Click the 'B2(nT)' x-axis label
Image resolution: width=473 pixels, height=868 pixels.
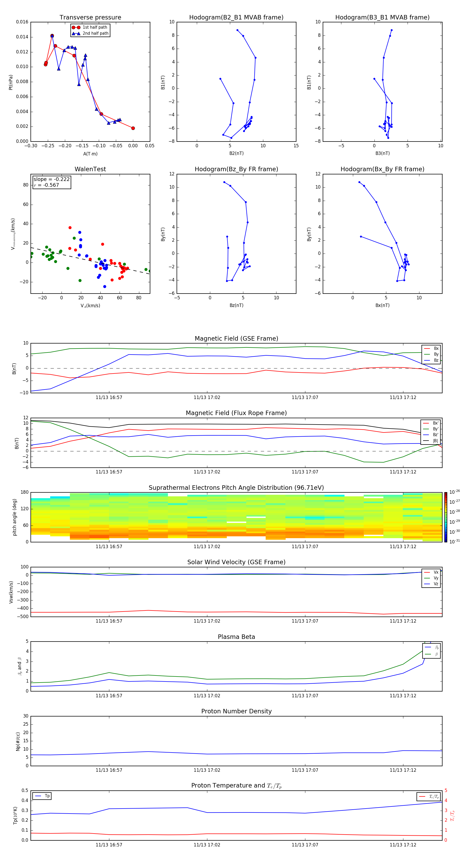236,153
